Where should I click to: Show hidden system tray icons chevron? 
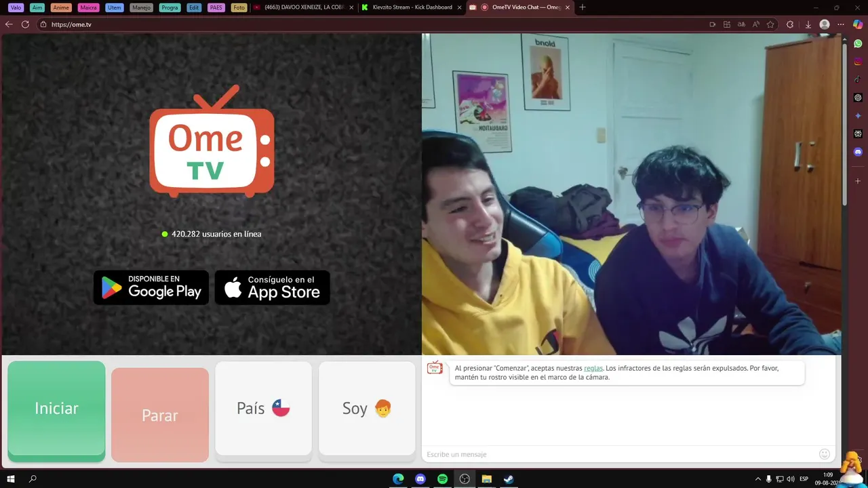[758, 479]
